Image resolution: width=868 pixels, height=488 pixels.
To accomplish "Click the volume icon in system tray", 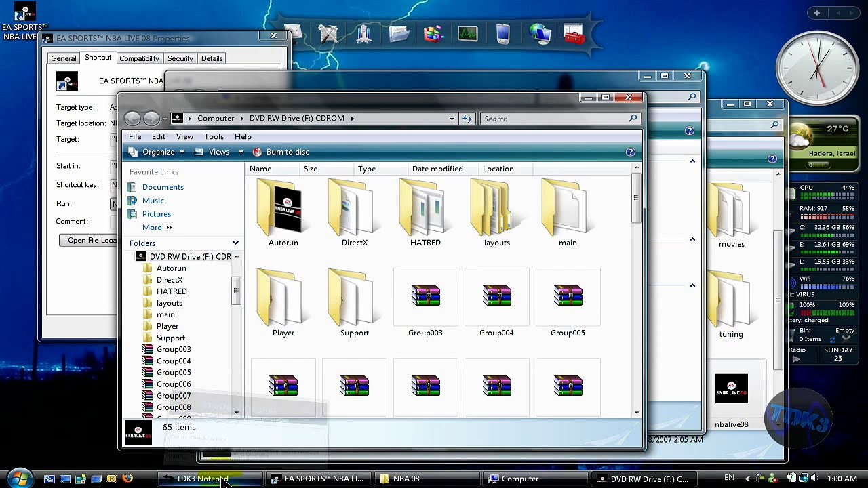I will (x=814, y=479).
